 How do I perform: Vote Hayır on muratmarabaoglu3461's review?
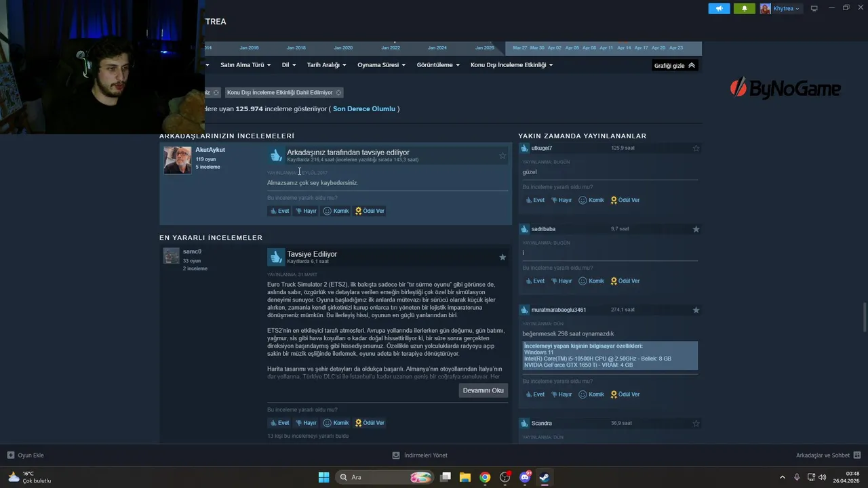(561, 394)
